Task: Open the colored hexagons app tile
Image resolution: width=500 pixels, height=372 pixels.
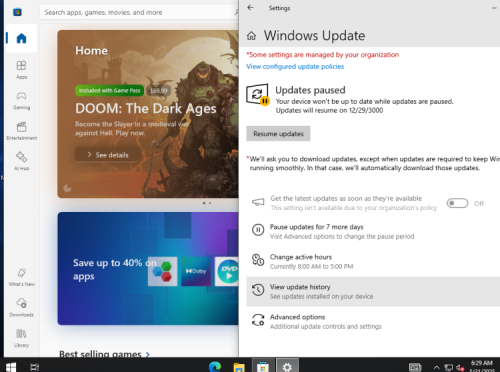Action: pyautogui.click(x=162, y=271)
